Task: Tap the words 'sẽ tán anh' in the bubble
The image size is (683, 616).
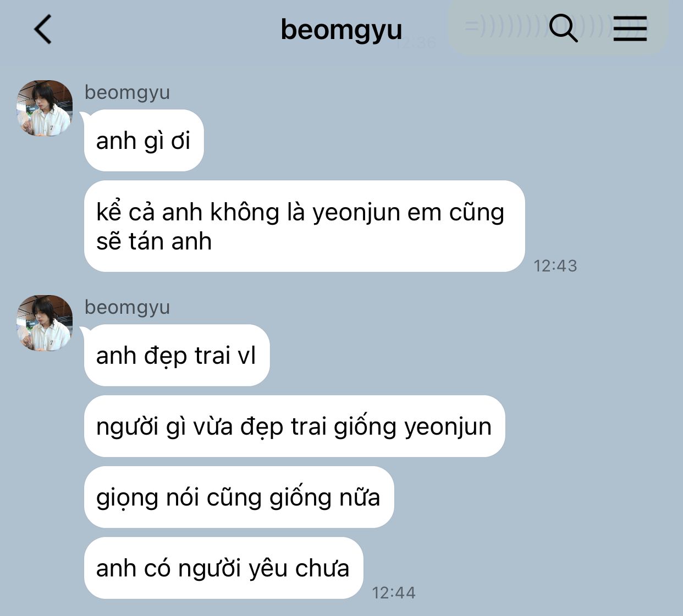Action: pos(154,242)
